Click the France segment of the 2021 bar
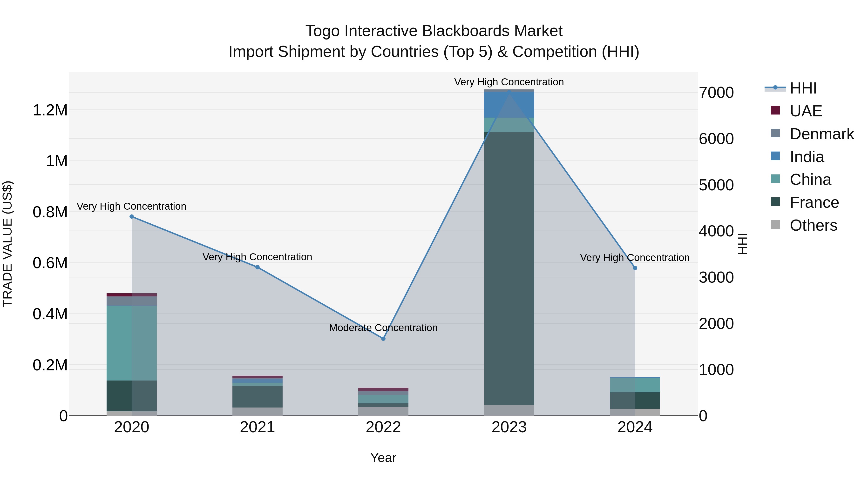Image resolution: width=868 pixels, height=488 pixels. tap(258, 396)
